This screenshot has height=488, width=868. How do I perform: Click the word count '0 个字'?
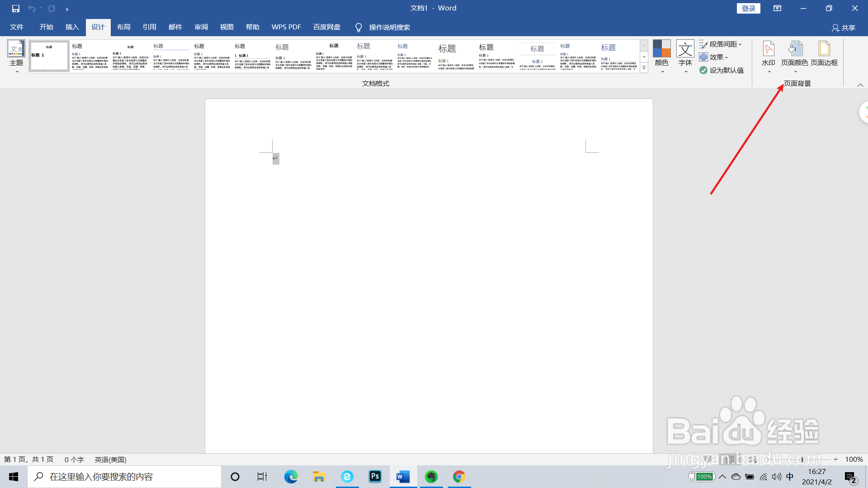[74, 460]
